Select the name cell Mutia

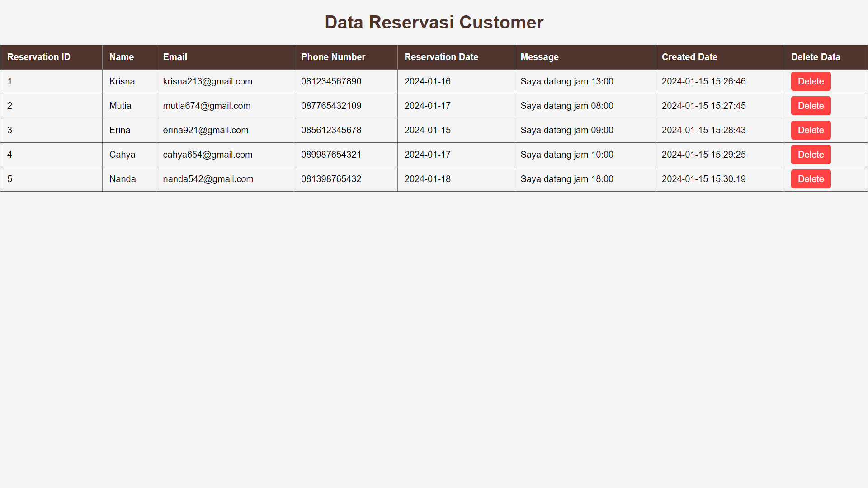coord(129,106)
